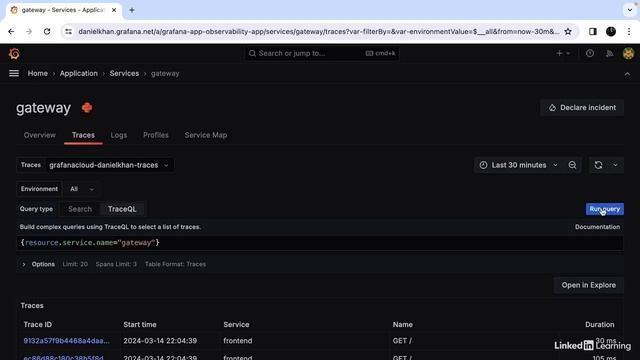Switch to the Overview tab

(40, 135)
